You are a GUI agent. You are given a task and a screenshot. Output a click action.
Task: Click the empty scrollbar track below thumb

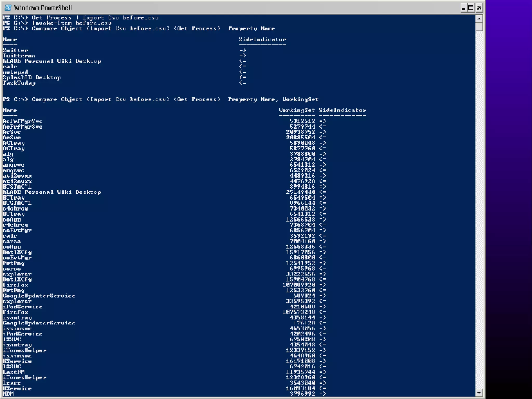click(479, 208)
